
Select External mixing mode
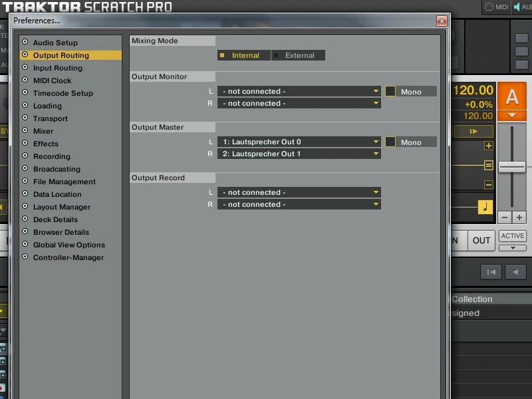point(298,55)
